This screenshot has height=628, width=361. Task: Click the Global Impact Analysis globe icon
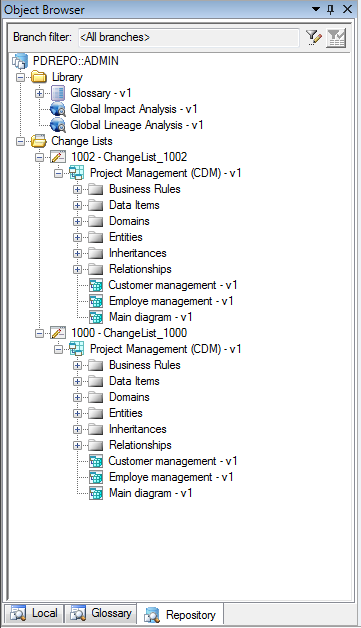click(x=58, y=109)
